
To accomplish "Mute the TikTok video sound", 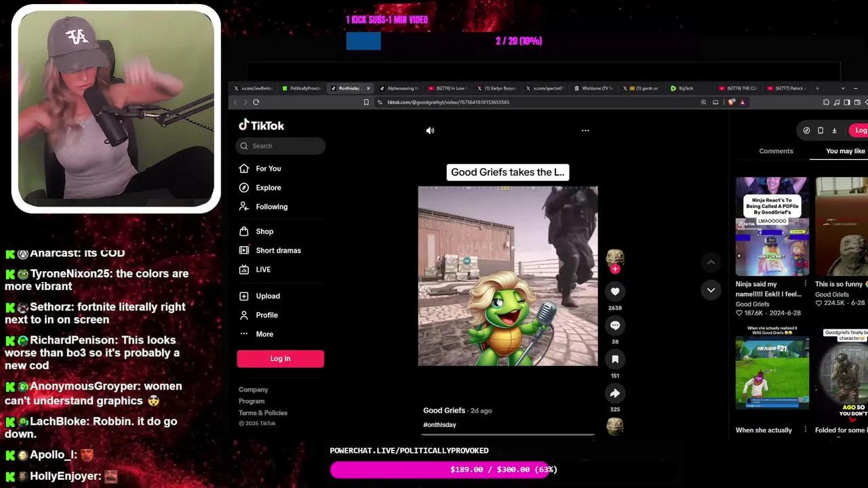I will point(430,131).
